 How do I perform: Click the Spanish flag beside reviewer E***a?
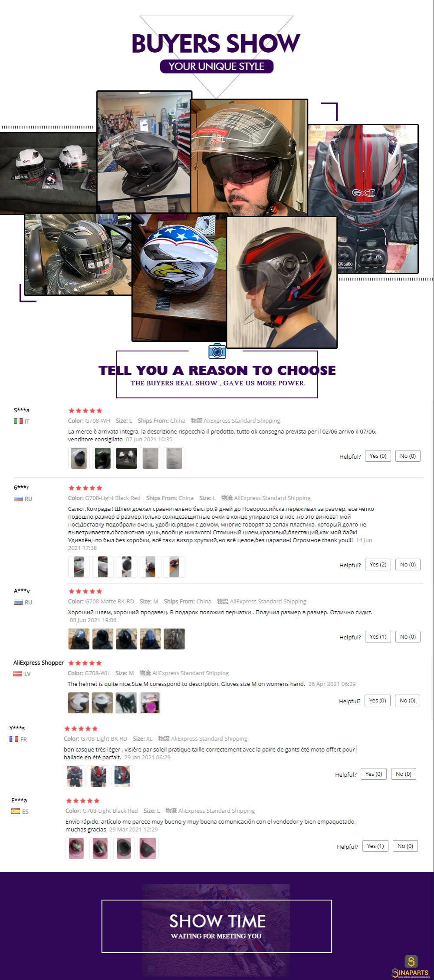click(16, 811)
